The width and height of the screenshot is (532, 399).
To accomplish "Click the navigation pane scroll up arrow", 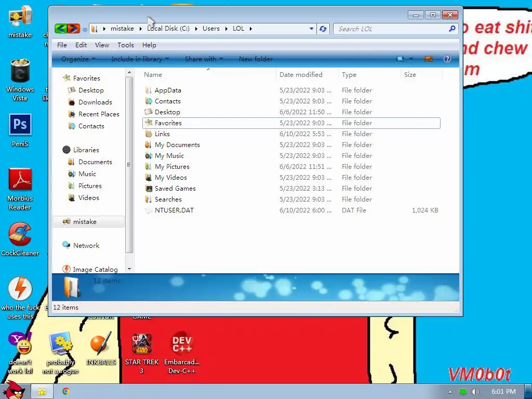I will [x=129, y=73].
